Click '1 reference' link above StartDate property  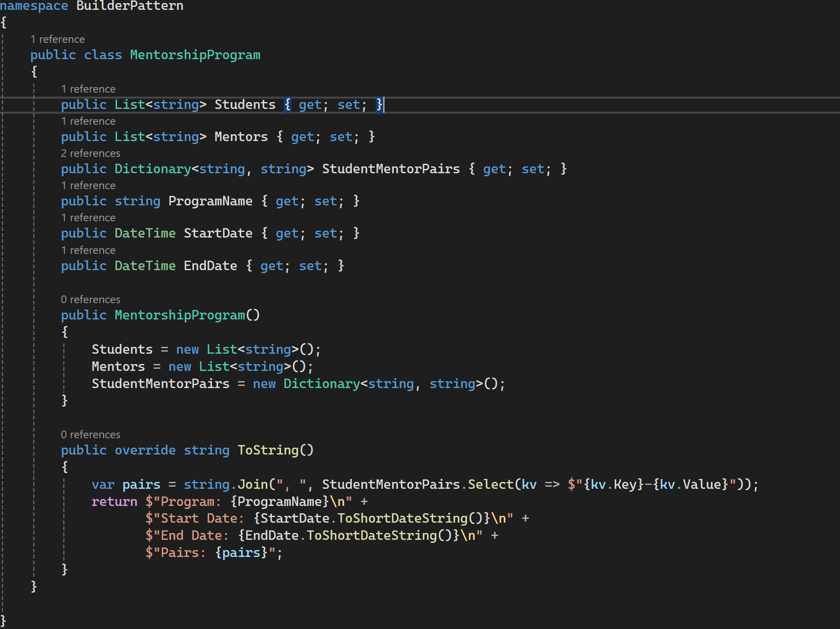(x=88, y=218)
